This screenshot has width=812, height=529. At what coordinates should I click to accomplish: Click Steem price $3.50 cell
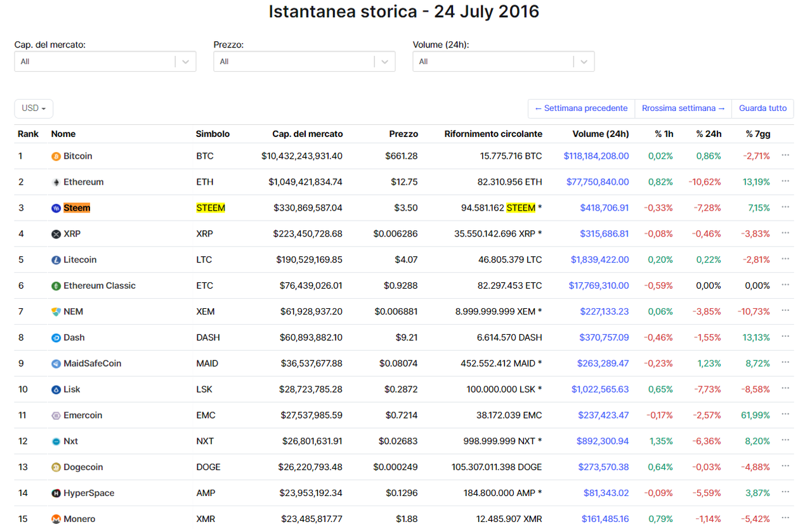click(407, 208)
